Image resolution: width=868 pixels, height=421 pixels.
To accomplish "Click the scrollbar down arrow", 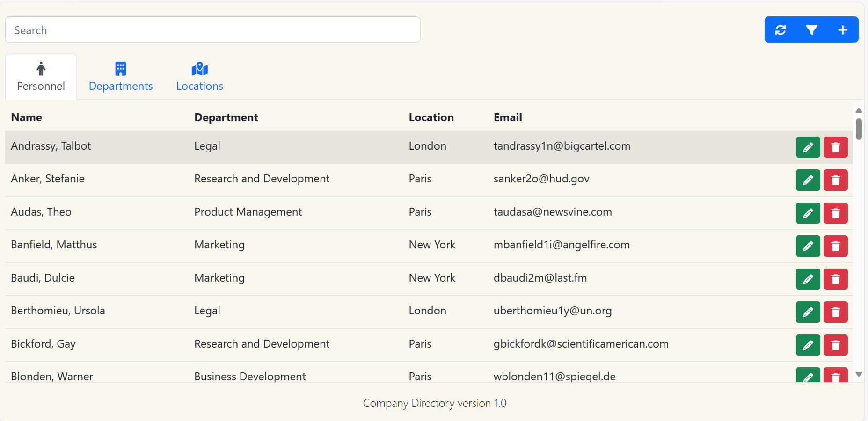I will pos(859,374).
